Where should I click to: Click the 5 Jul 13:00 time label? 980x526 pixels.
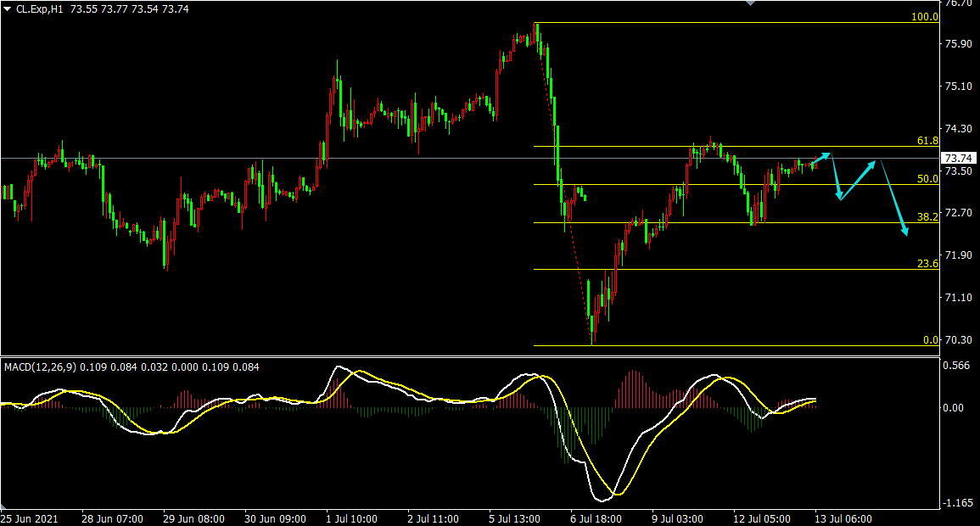pyautogui.click(x=515, y=519)
